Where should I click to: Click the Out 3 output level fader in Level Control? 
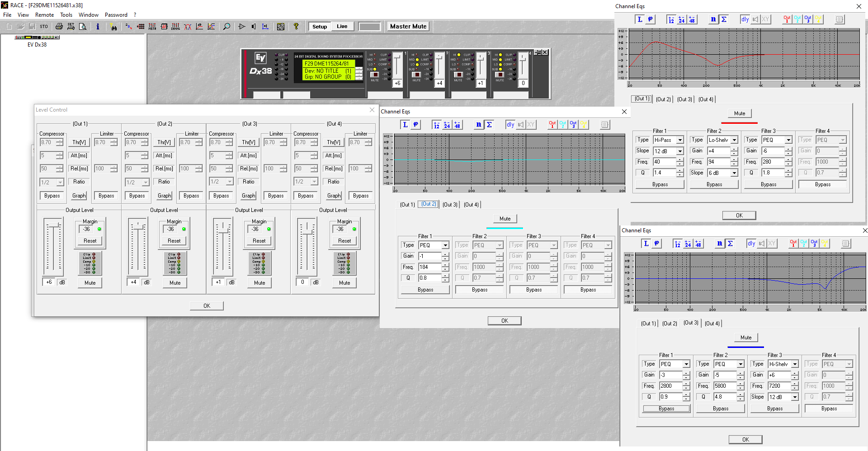point(222,231)
